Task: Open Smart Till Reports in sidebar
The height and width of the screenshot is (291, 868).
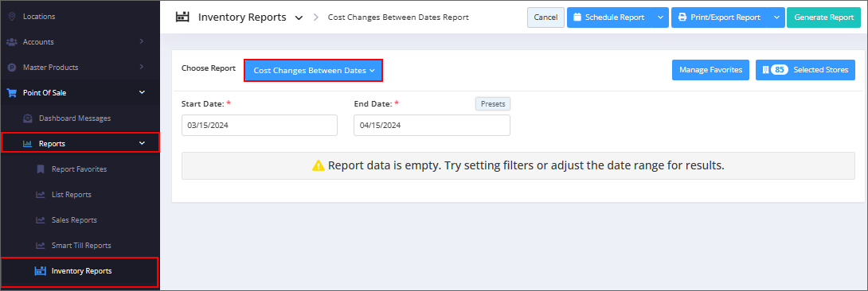Action: pos(81,245)
